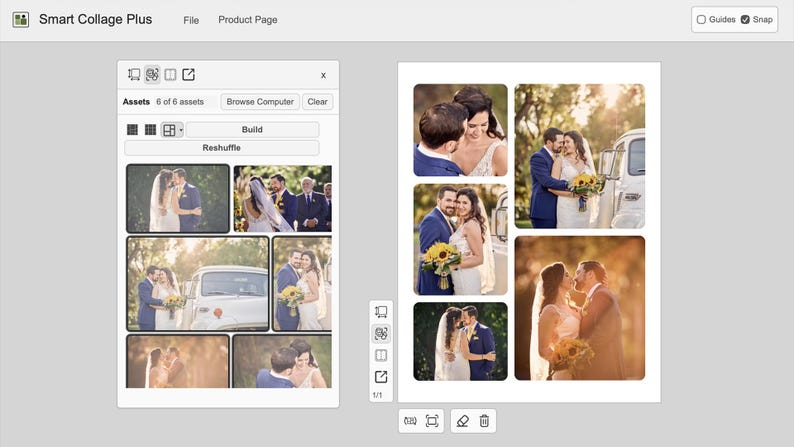Select the couple in forest asset thumbnail
Image resolution: width=794 pixels, height=447 pixels.
pyautogui.click(x=178, y=198)
